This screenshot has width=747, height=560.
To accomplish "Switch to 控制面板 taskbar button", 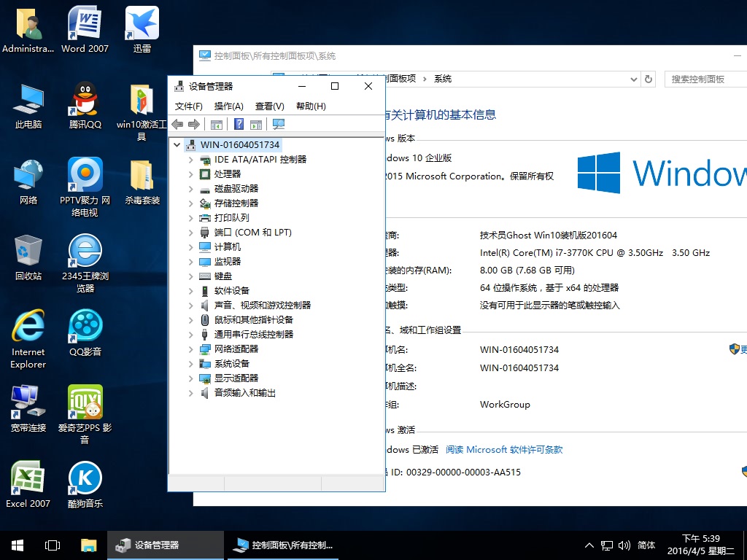I will coord(283,545).
